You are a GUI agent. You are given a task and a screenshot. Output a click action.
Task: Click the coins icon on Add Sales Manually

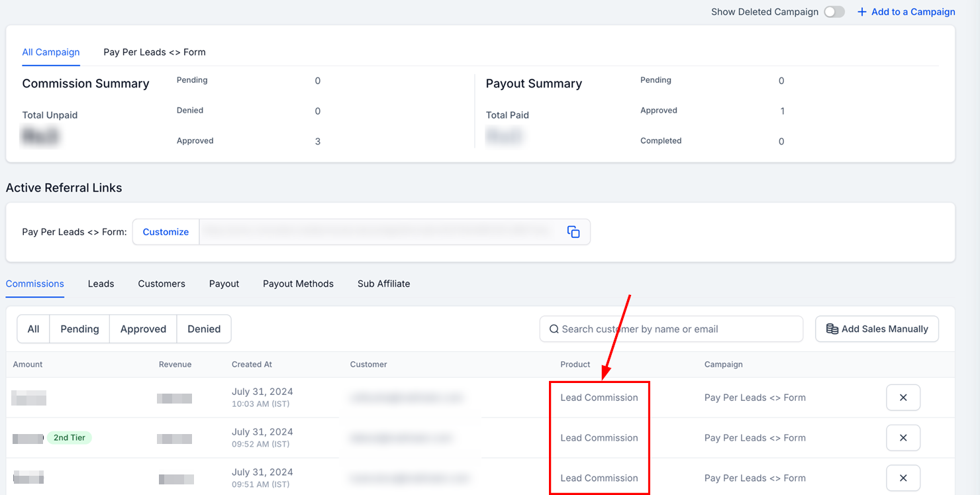coord(832,329)
